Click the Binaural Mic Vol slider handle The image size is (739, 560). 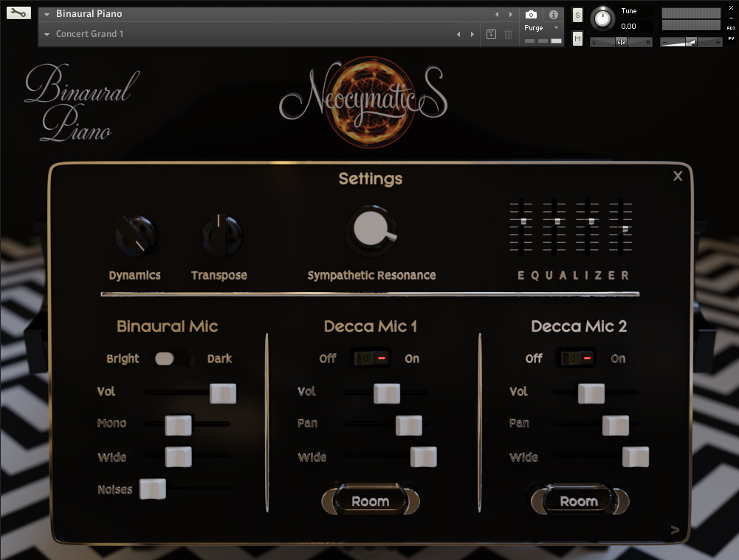223,393
